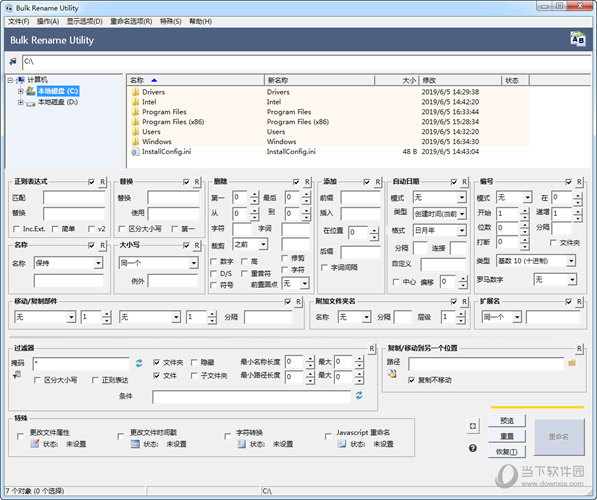
Task: Increase Remove 第一 spinner value
Action: pos(255,195)
